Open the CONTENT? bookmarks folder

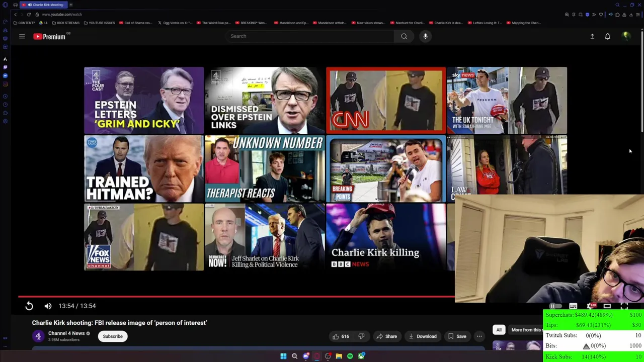[x=24, y=23]
